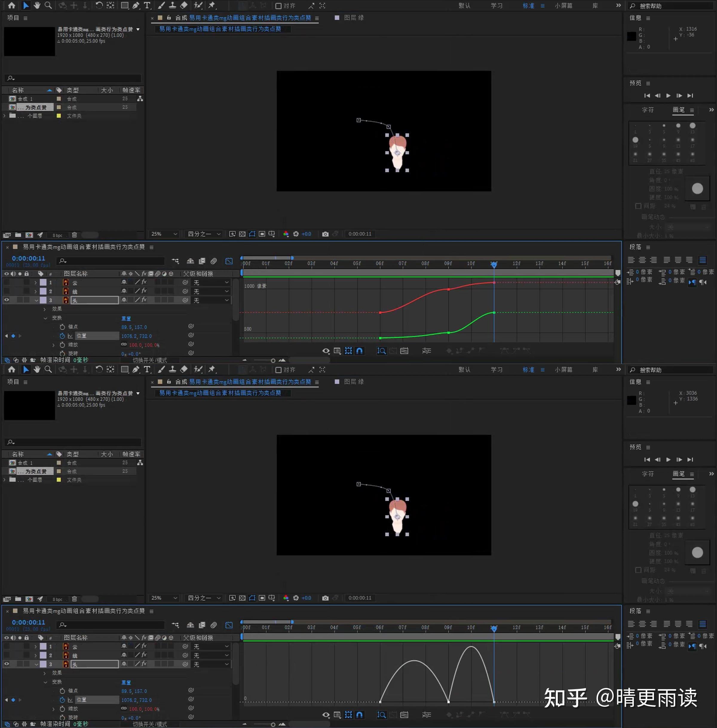Select the Rotation tool in the upper After Effects toolbar
Screen dimensions: 717x728
[x=99, y=5]
